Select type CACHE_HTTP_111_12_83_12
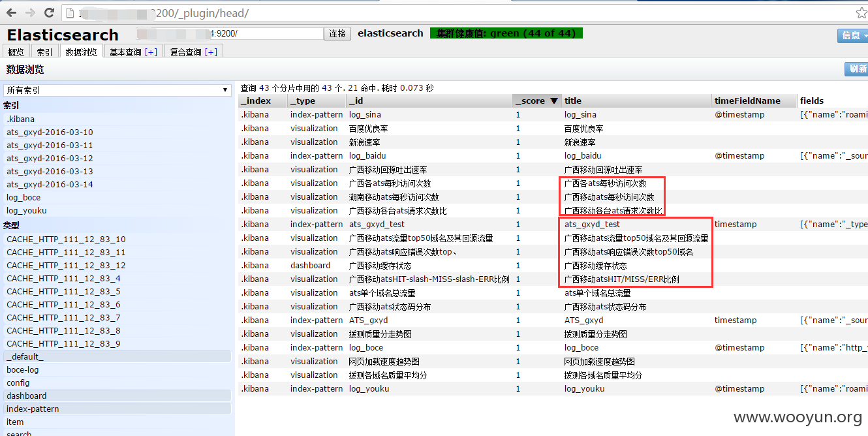Screen dimensions: 868x436 (x=117, y=266)
